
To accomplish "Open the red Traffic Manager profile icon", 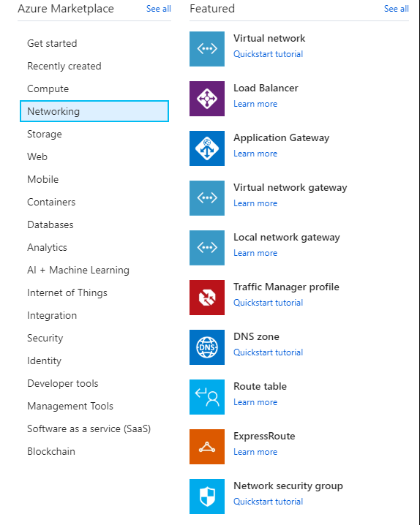I will tap(207, 298).
